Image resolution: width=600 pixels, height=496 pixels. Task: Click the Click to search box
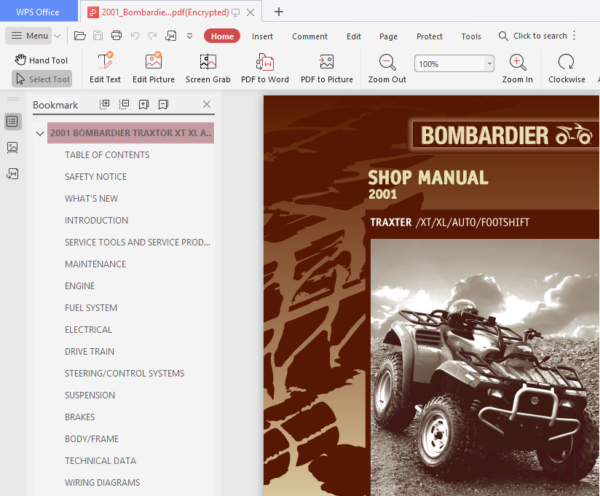533,36
